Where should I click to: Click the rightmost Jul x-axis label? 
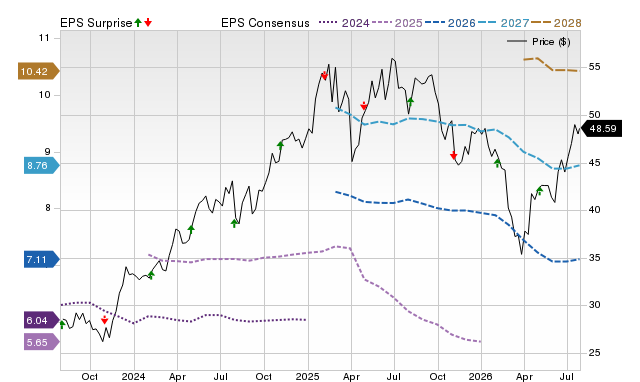pyautogui.click(x=567, y=376)
